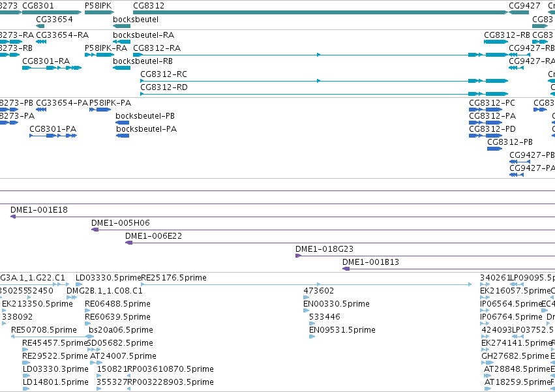
Task: Select protein CG8312-PA
Action: click(492, 116)
